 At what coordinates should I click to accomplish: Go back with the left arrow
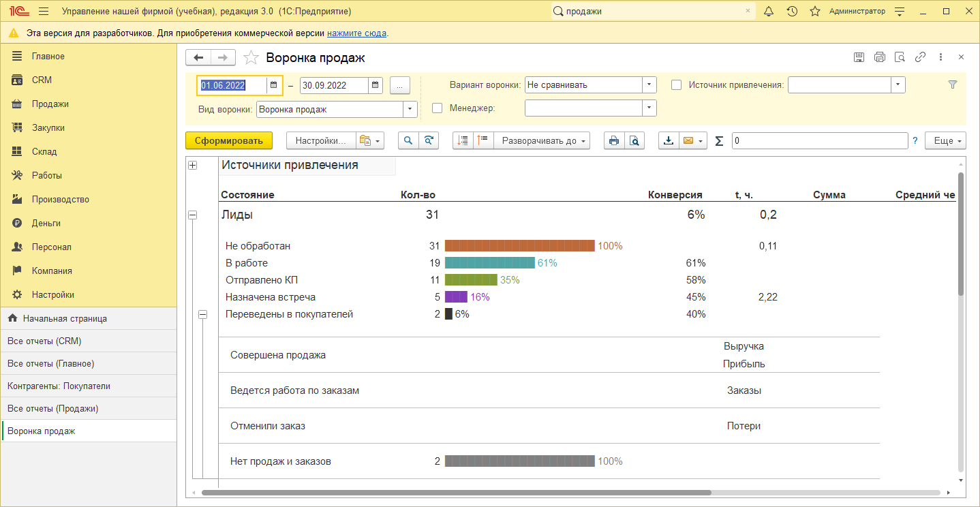click(198, 57)
